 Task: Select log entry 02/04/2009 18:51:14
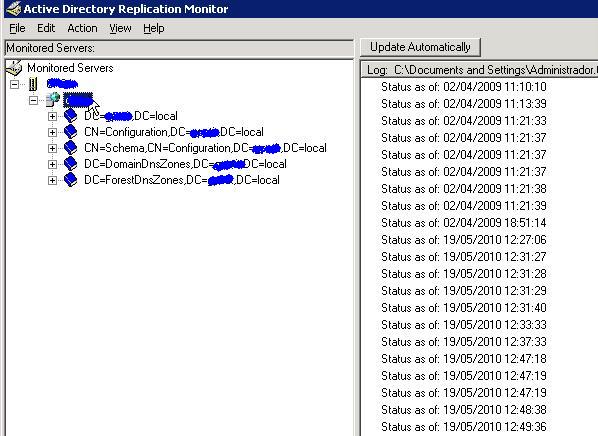tap(464, 223)
